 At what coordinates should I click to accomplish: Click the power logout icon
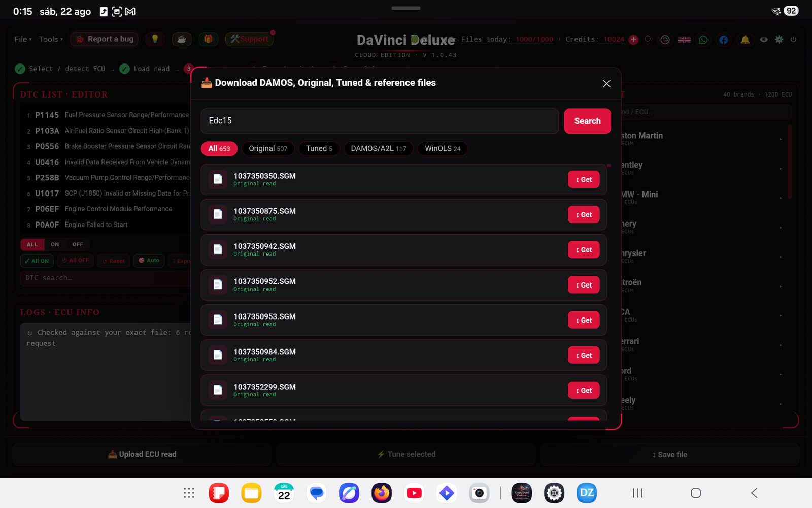coord(793,39)
